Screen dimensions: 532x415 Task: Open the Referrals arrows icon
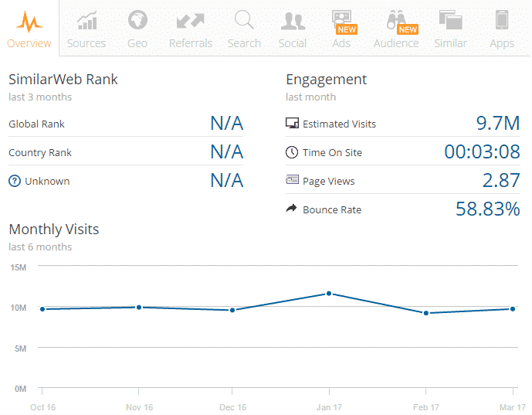pyautogui.click(x=190, y=21)
